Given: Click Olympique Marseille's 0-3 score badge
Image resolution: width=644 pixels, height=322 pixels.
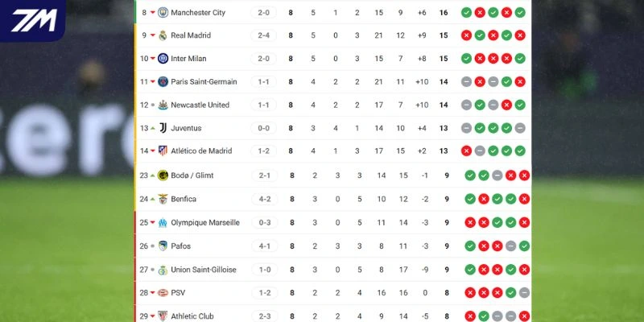Looking at the screenshot, I should coord(264,223).
